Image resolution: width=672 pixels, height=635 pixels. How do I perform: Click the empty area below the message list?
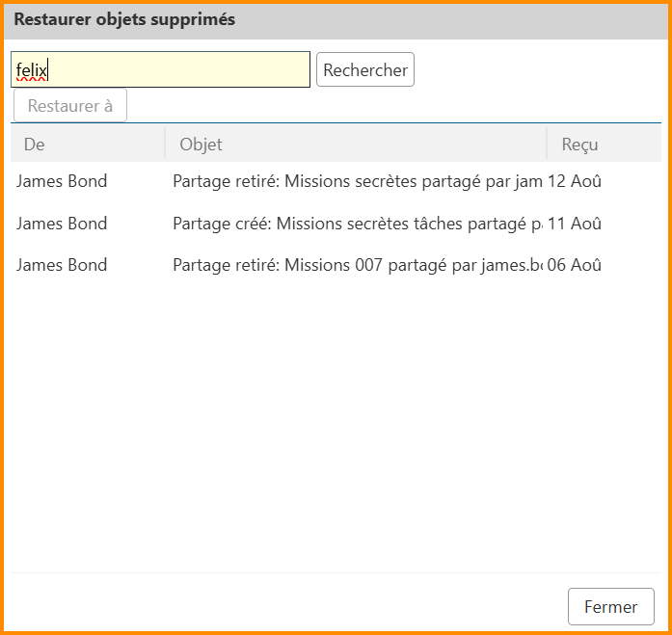(336, 424)
